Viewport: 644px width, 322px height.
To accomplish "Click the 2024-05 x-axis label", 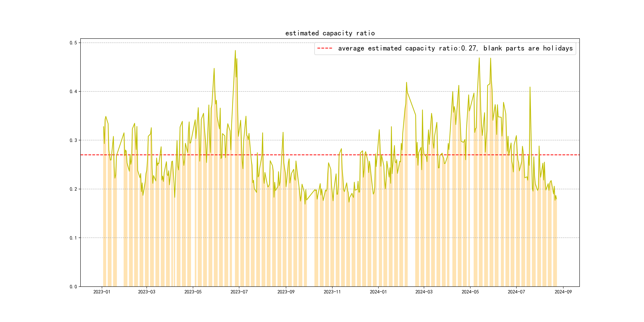I will (470, 292).
